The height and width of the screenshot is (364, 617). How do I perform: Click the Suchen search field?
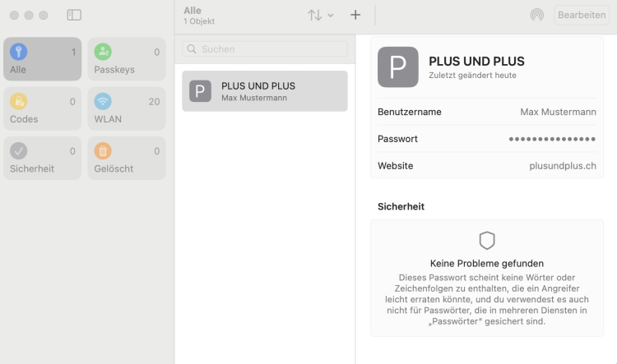(265, 49)
